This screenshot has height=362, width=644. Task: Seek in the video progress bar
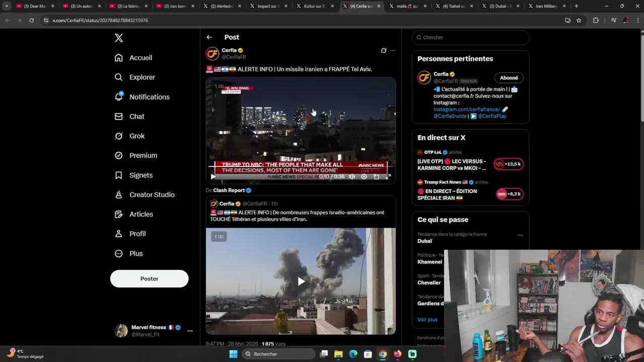click(300, 166)
